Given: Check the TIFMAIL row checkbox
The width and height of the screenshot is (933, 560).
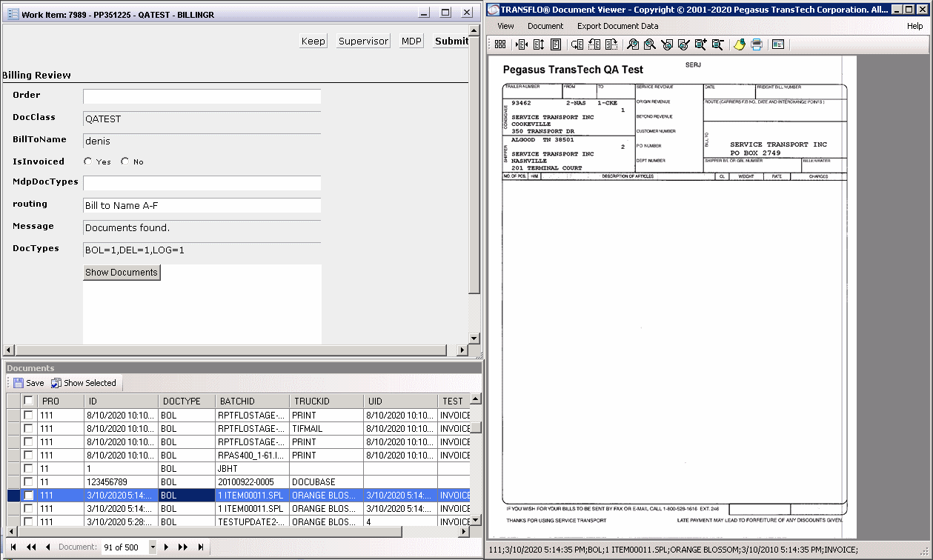Looking at the screenshot, I should click(x=28, y=428).
